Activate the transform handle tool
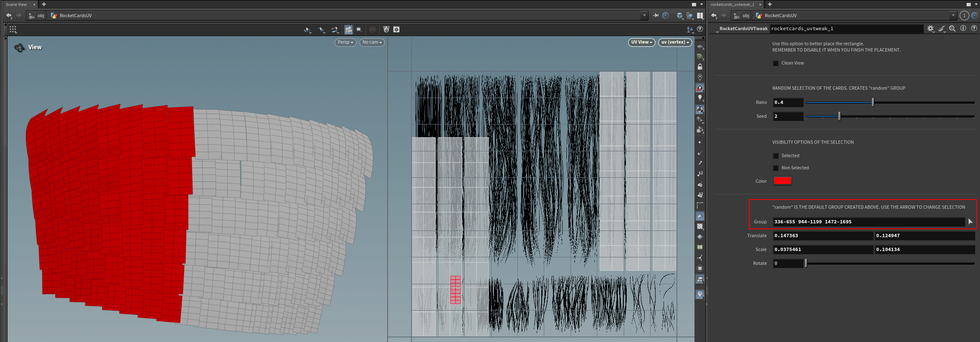This screenshot has width=980, height=342. [x=335, y=29]
